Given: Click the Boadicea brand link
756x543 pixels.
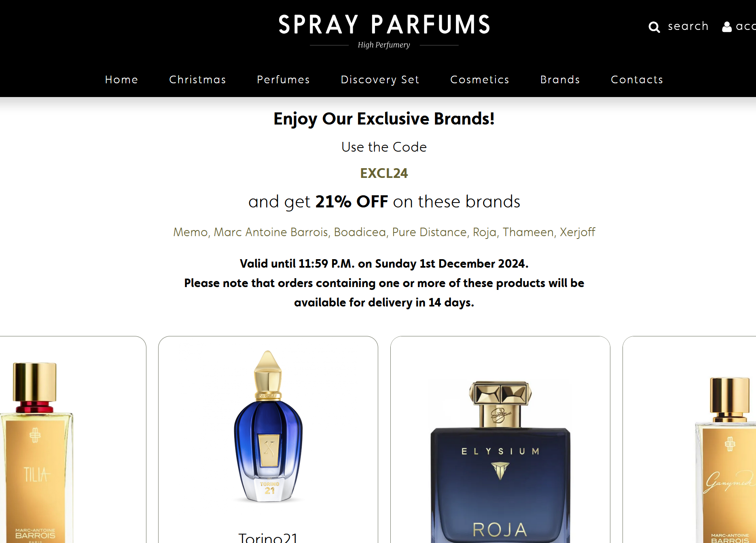Looking at the screenshot, I should (360, 232).
